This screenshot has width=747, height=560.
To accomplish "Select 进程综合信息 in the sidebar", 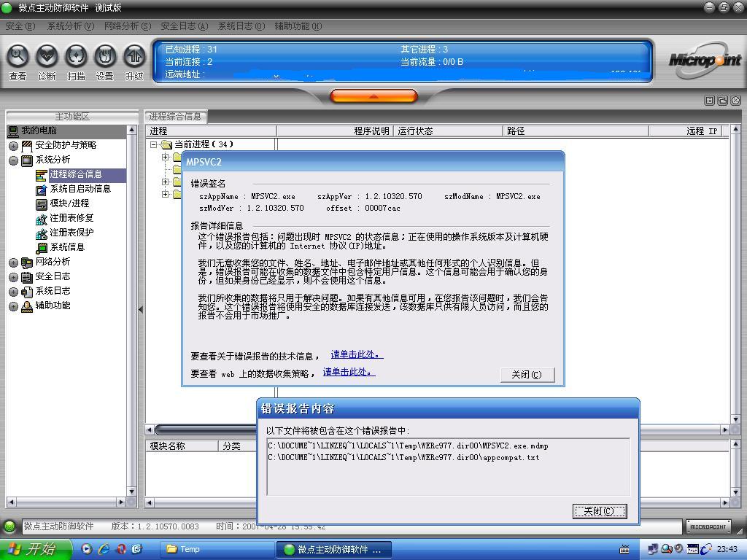I will (x=76, y=174).
